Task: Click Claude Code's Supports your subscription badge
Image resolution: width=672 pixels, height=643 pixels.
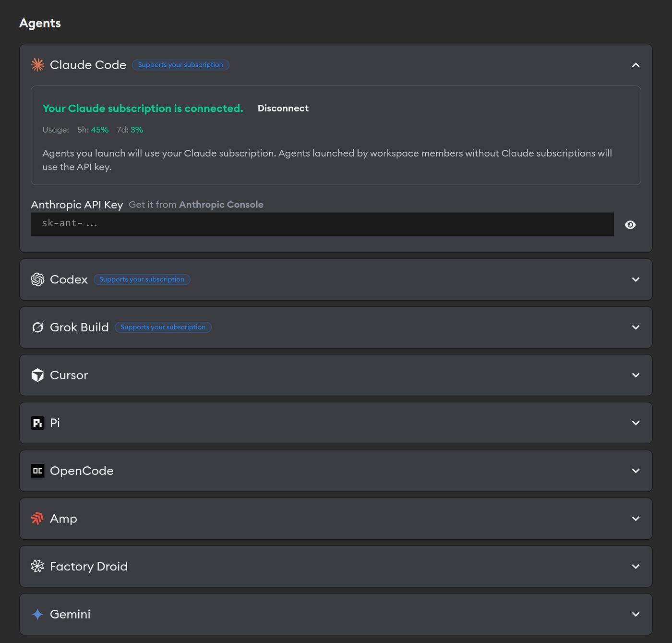Action: (180, 65)
